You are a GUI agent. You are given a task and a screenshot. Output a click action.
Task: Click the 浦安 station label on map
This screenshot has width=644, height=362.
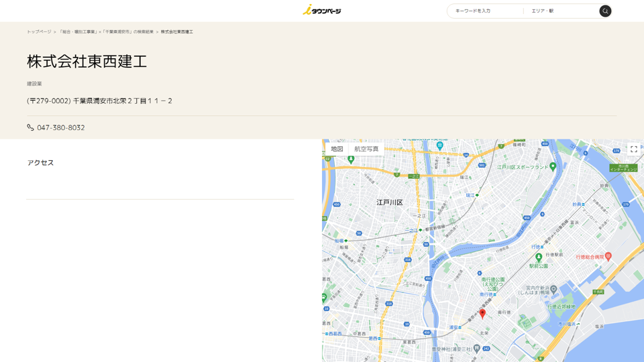455,327
